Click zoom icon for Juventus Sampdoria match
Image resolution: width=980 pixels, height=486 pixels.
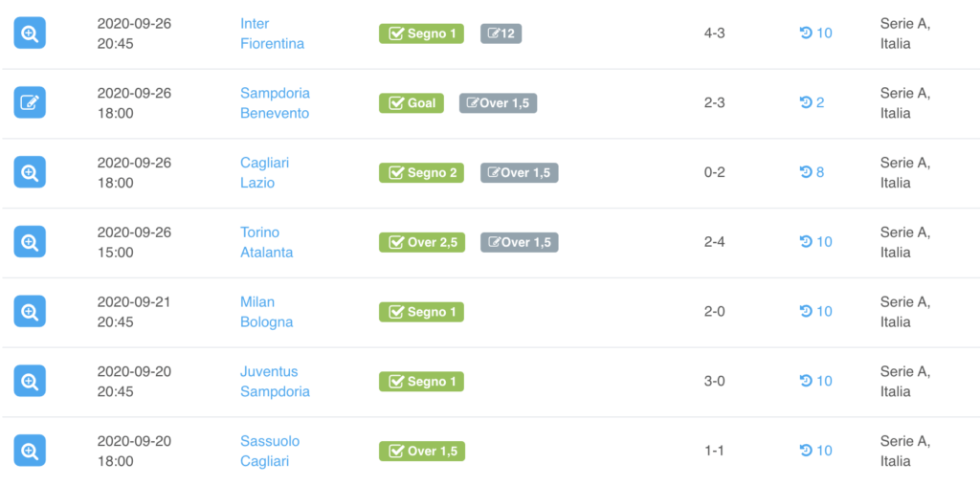(30, 381)
